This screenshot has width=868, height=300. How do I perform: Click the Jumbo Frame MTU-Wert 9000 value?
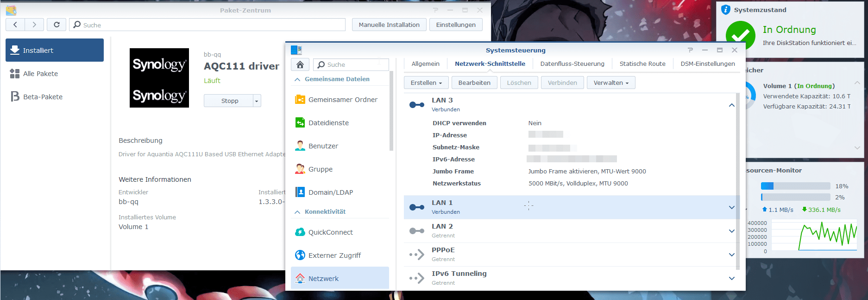tap(587, 171)
